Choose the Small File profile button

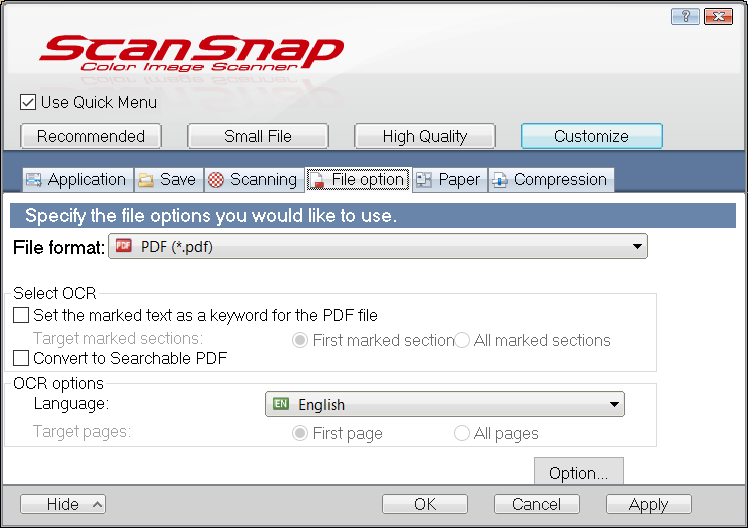pyautogui.click(x=258, y=136)
